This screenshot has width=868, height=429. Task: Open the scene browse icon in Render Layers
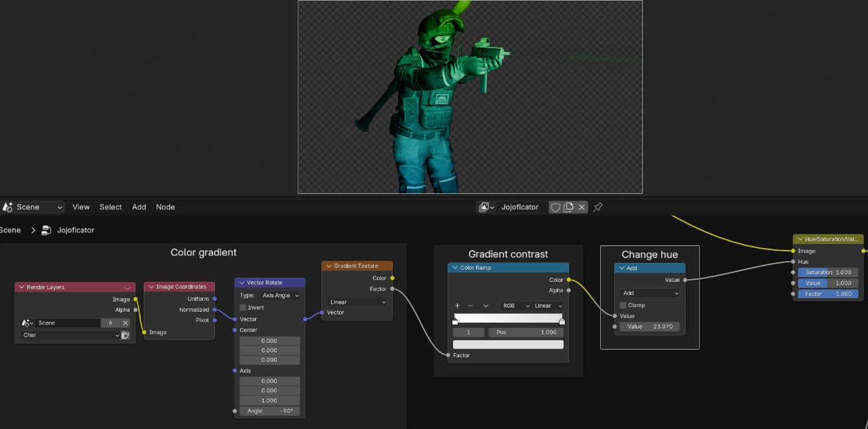coord(28,323)
